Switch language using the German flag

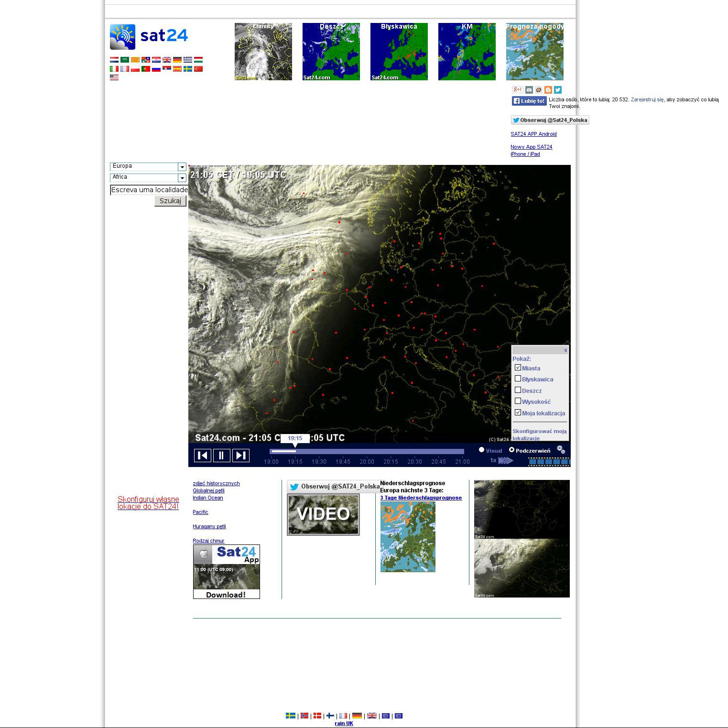tap(177, 60)
